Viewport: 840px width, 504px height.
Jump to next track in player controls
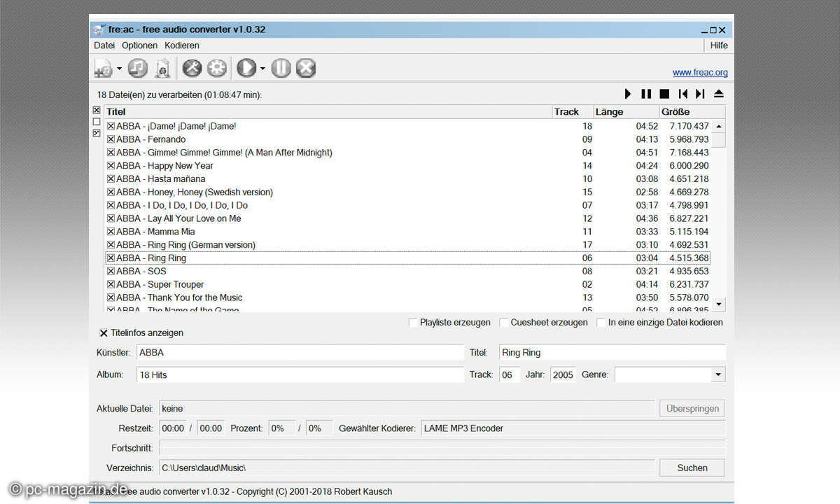700,94
